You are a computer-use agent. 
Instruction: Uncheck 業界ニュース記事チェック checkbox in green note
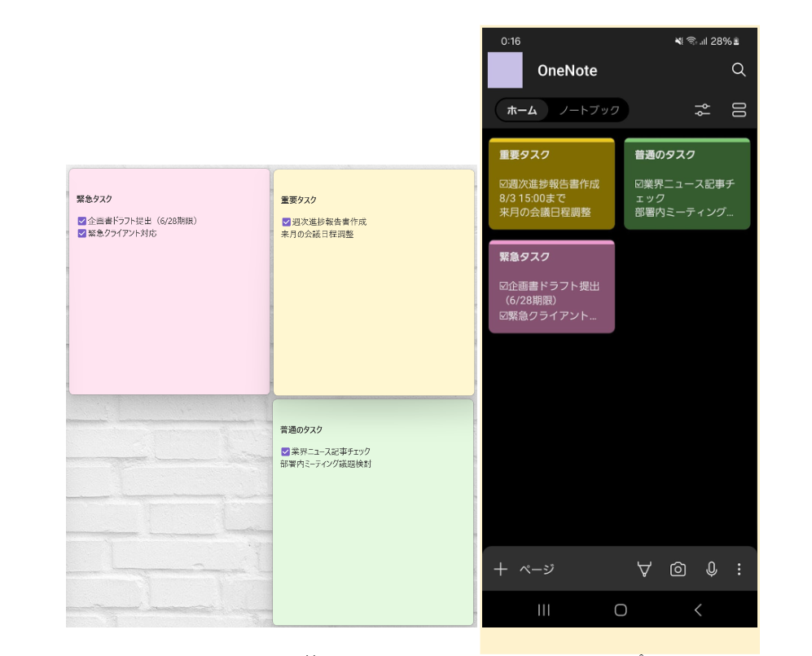[286, 451]
